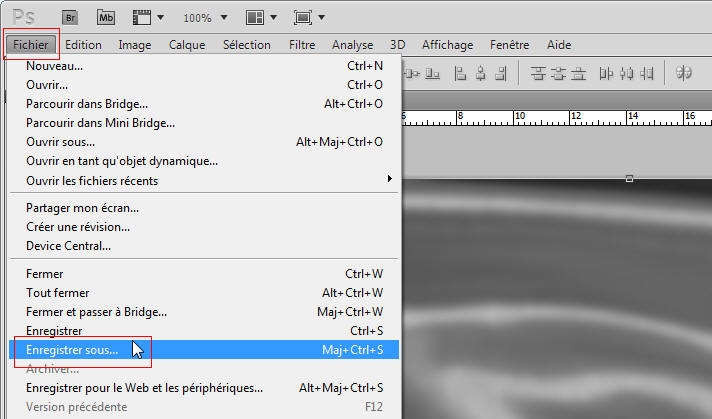The width and height of the screenshot is (712, 419).
Task: Distribute layers by horizontal centers
Action: (x=626, y=73)
